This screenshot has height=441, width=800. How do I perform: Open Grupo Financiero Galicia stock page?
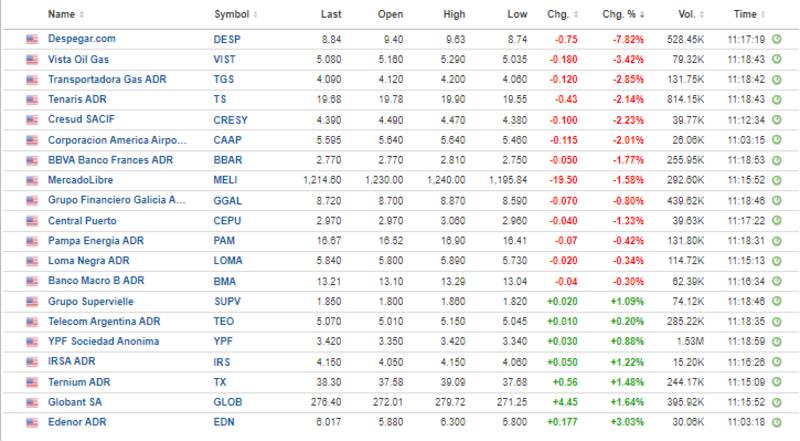(117, 200)
